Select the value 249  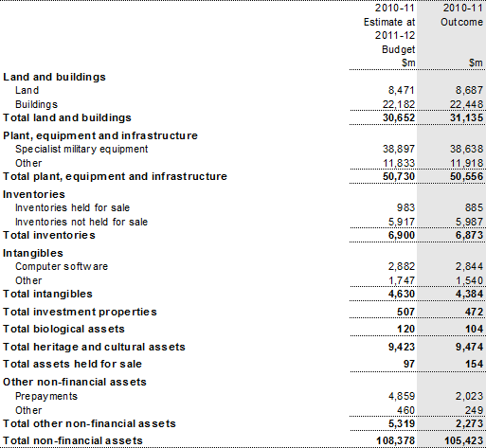coord(474,410)
